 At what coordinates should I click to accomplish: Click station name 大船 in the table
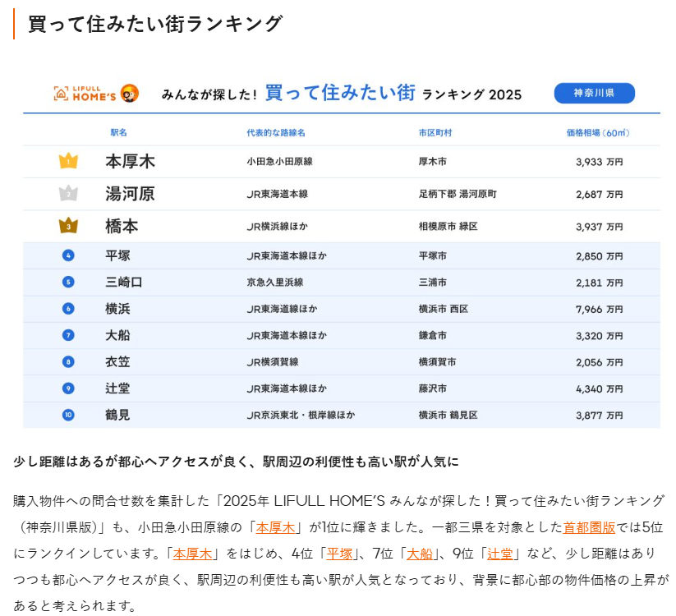click(117, 335)
